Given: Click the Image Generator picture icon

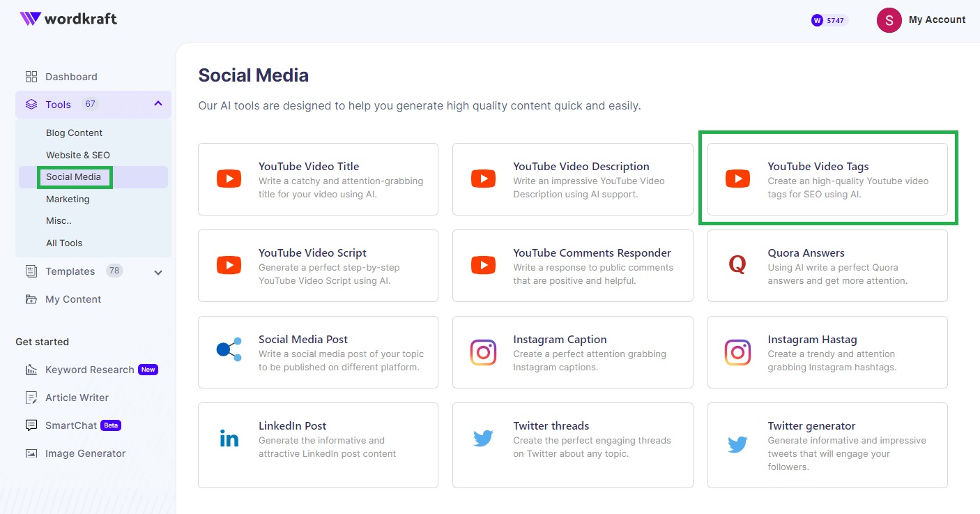Looking at the screenshot, I should (x=31, y=453).
